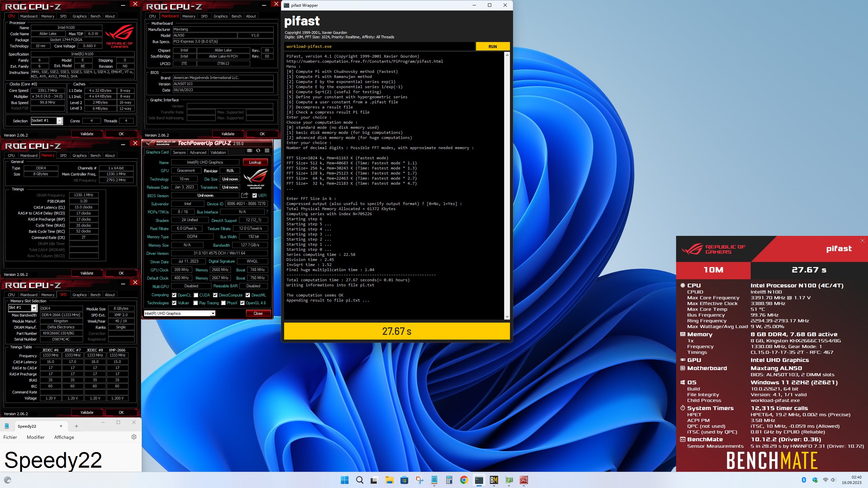868x488 pixels.
Task: Open Fichier menu in Notepad
Action: tap(10, 437)
